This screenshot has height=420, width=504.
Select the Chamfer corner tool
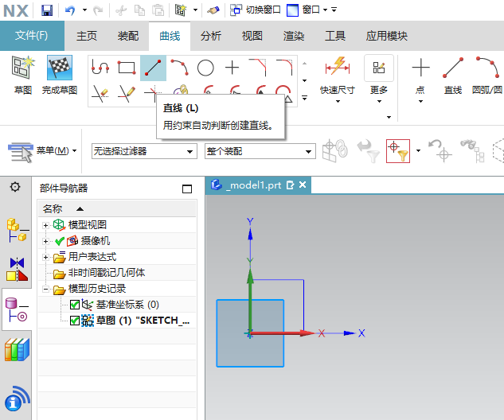point(258,68)
